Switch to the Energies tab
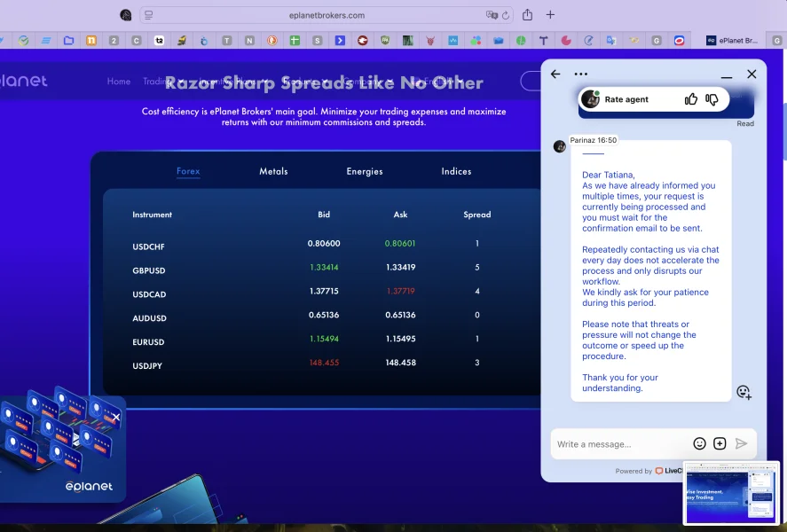The height and width of the screenshot is (532, 787). tap(365, 171)
